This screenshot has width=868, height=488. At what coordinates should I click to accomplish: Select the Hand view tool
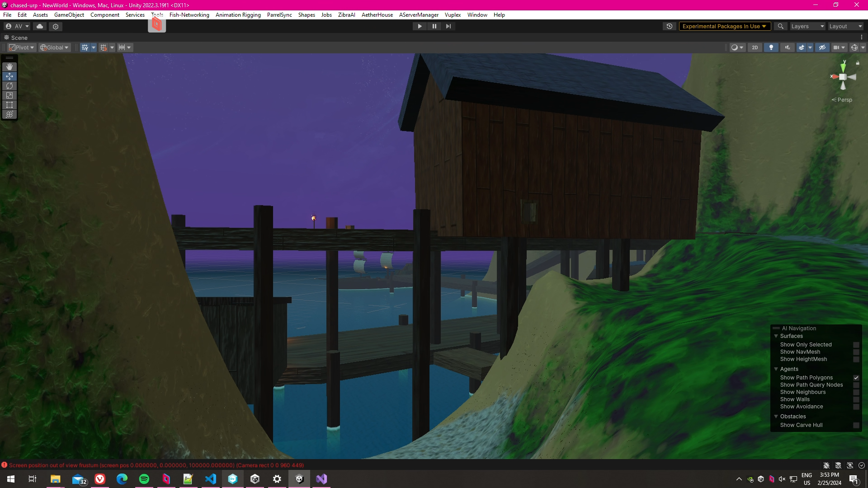coord(9,67)
